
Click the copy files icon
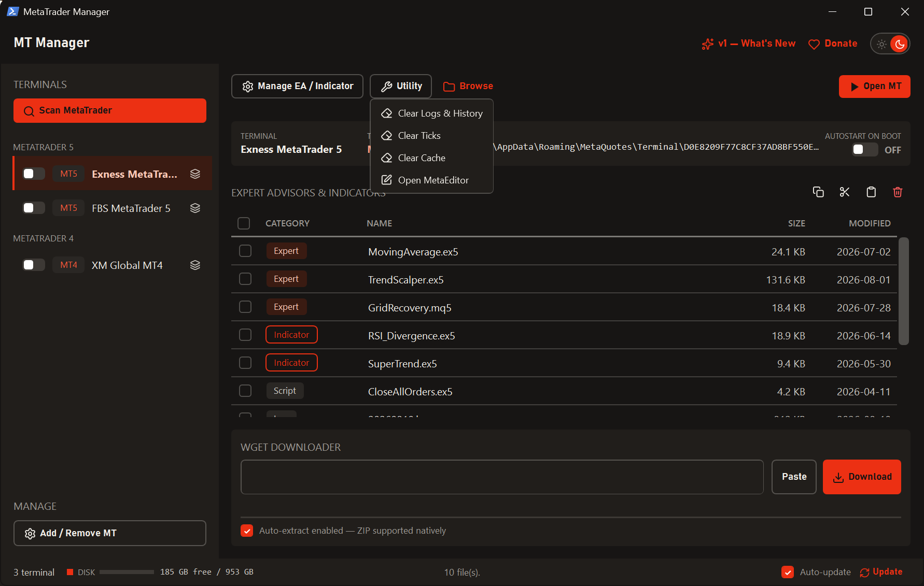818,192
